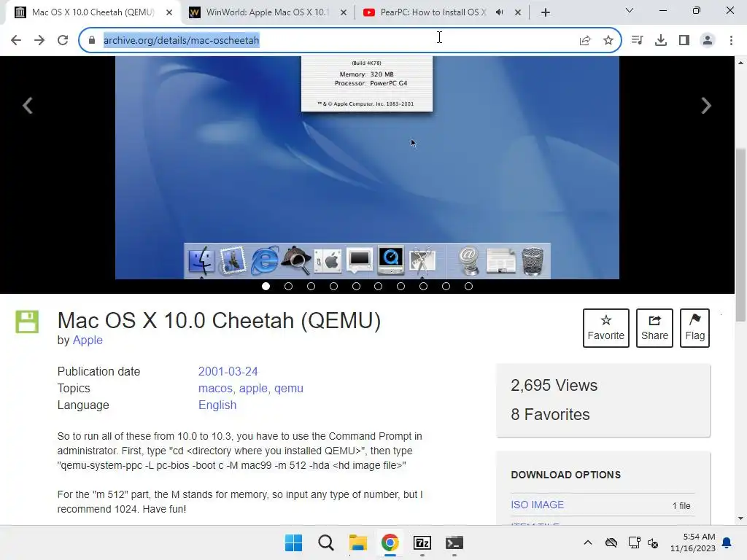Select first carousel dot indicator

[266, 286]
